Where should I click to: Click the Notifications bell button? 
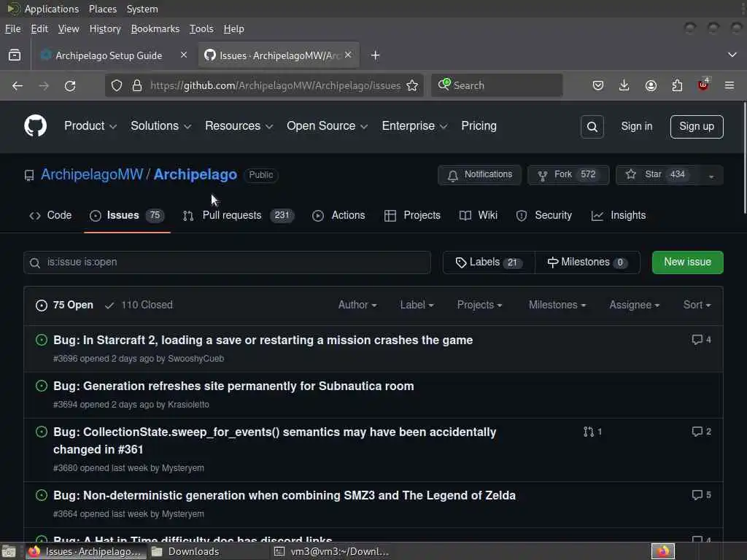[479, 175]
